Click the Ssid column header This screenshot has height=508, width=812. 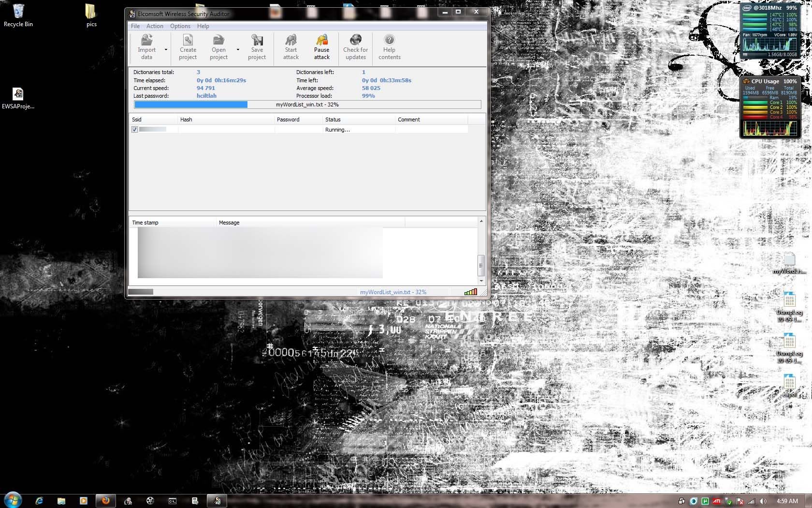pyautogui.click(x=153, y=120)
